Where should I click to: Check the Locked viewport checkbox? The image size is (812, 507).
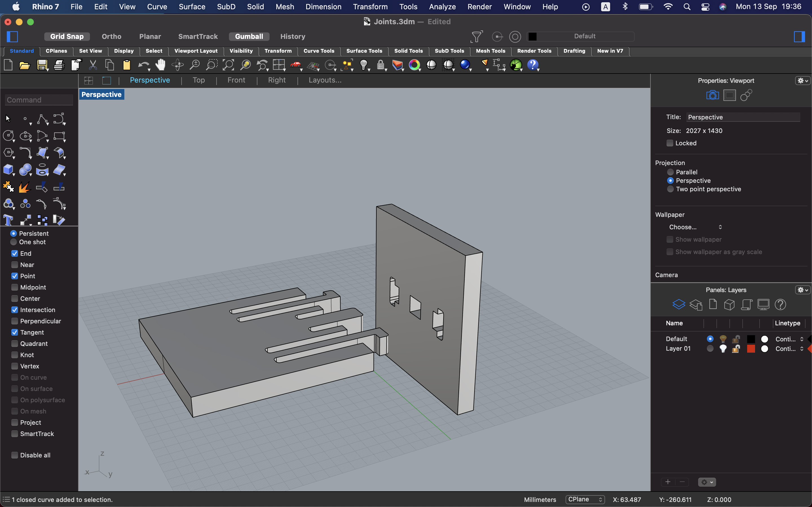tap(670, 143)
